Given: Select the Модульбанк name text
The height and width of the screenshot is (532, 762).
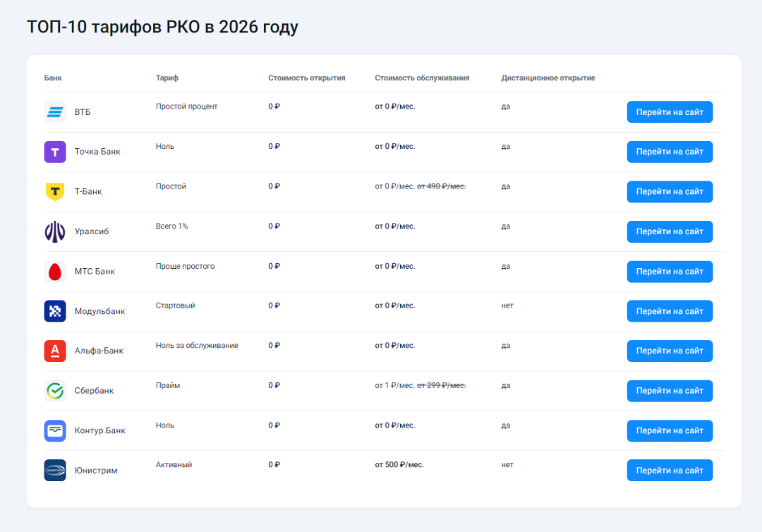Looking at the screenshot, I should point(99,311).
